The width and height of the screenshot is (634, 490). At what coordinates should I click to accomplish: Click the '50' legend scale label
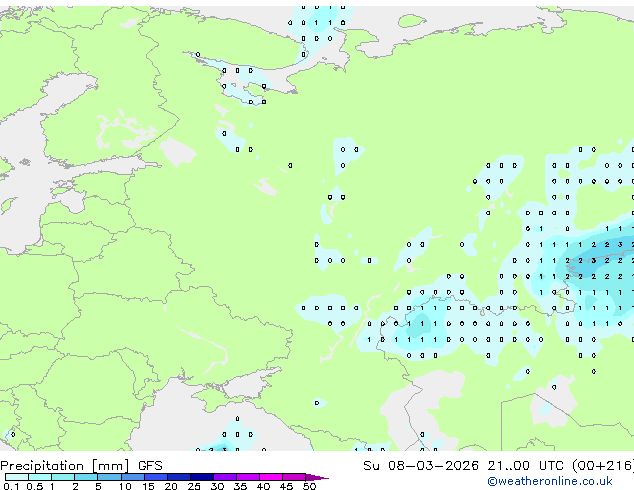309,486
